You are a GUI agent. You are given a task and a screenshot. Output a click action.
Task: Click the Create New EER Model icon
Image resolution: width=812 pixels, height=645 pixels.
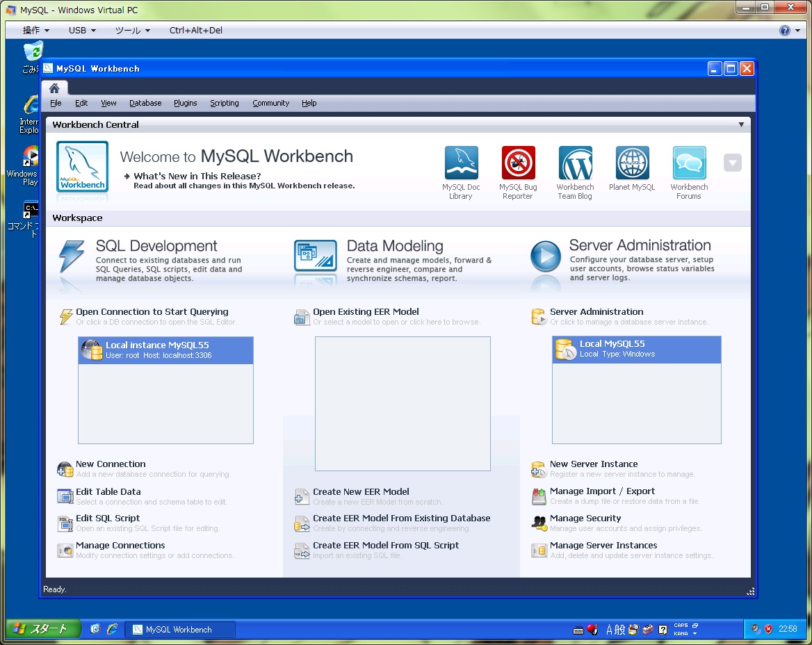click(302, 496)
